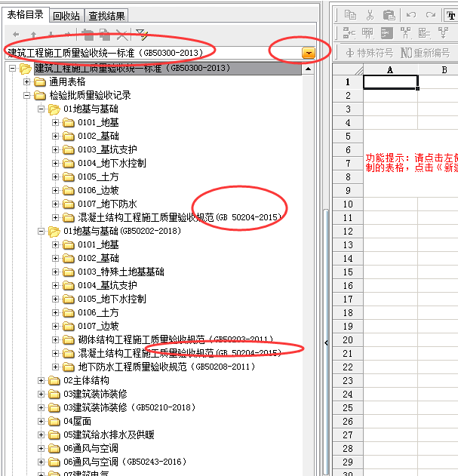Click the 特殊符号 button
This screenshot has width=458, height=476.
point(370,53)
